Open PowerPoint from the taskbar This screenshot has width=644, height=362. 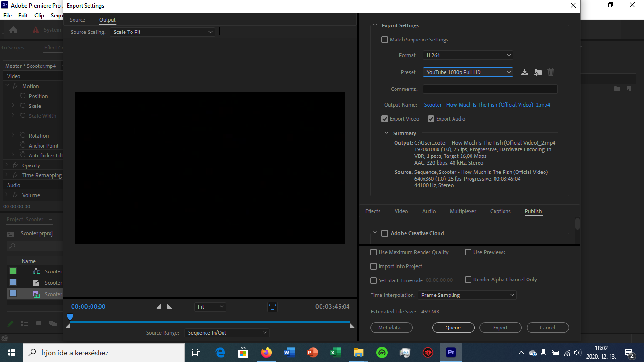(x=313, y=353)
